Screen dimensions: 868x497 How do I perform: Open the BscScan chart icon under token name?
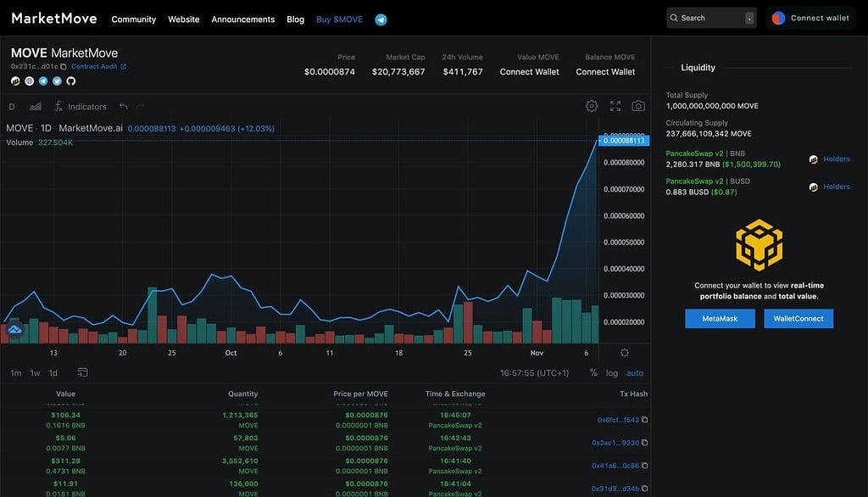15,81
